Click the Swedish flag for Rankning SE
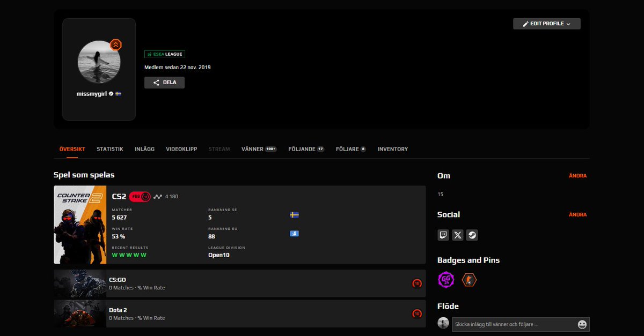 [294, 215]
